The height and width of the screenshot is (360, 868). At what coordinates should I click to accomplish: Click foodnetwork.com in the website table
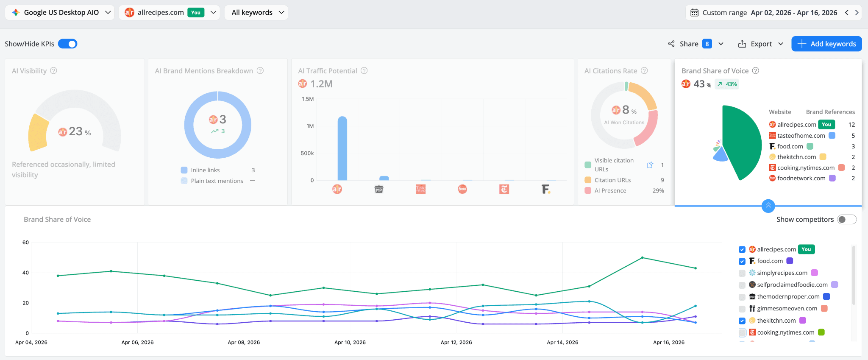pos(801,178)
